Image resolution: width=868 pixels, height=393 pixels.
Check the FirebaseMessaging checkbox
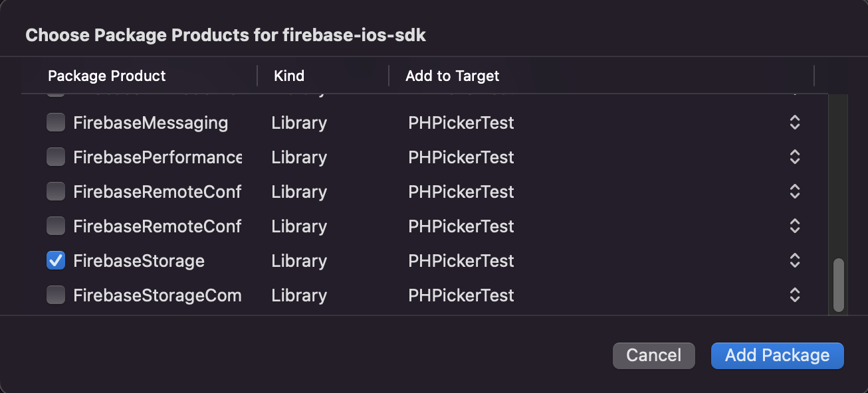[x=56, y=123]
